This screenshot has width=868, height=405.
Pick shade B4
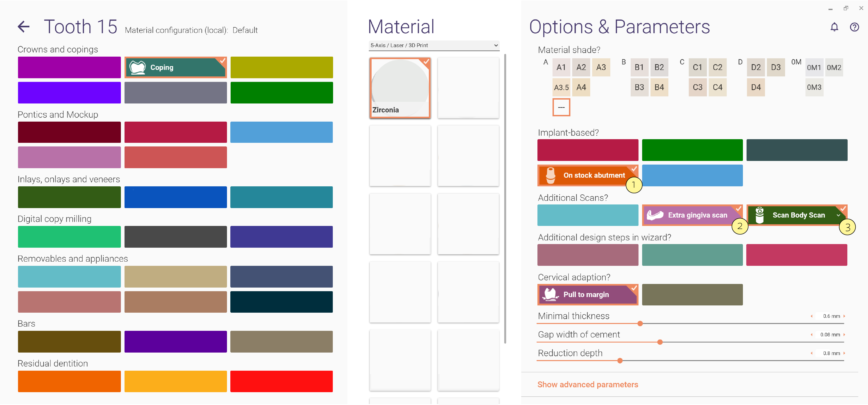click(659, 88)
